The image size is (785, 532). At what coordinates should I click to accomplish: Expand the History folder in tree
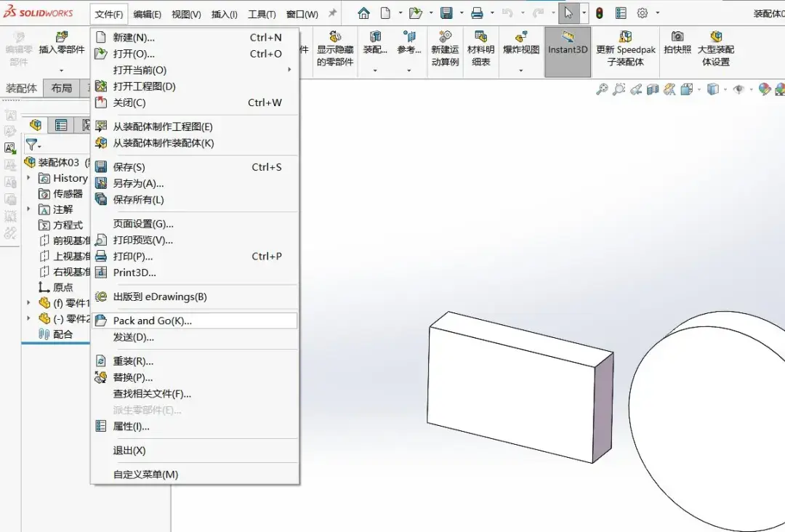[x=28, y=177]
